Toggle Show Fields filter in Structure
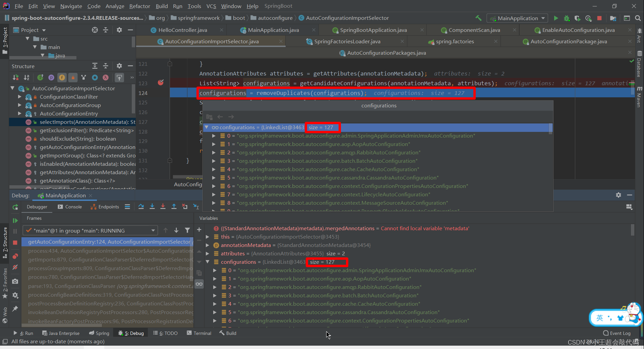The height and width of the screenshot is (349, 644). (x=62, y=78)
